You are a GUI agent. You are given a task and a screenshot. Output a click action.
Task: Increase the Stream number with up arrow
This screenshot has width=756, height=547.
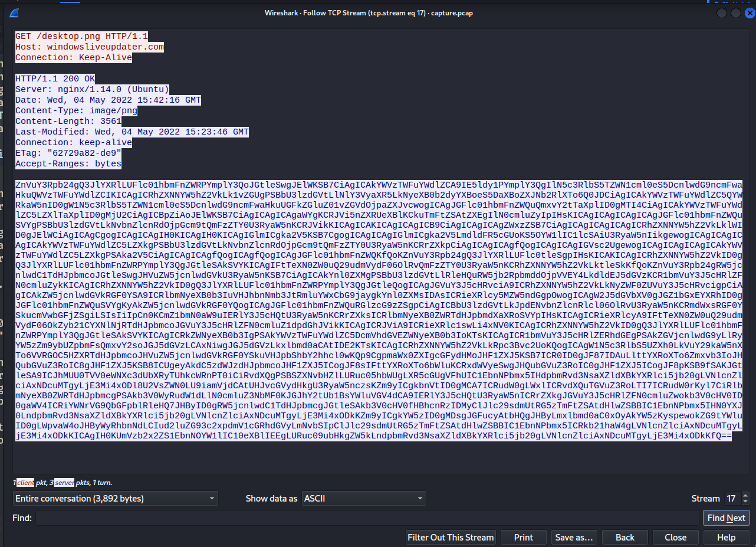[746, 495]
